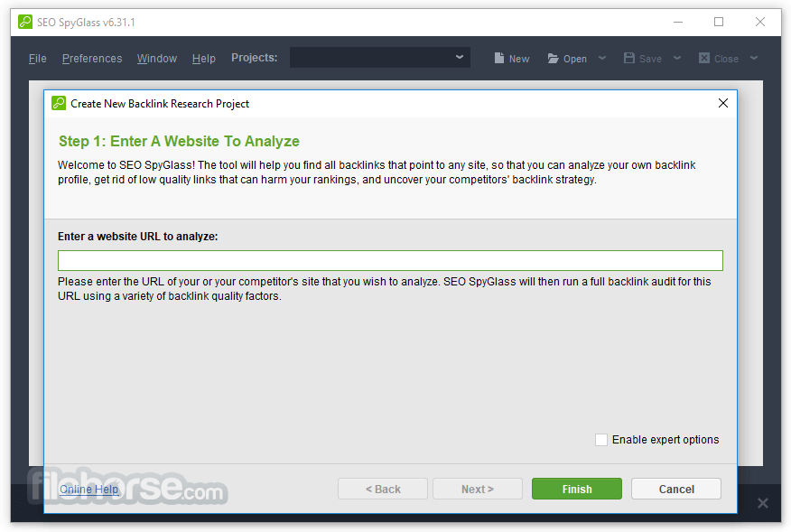Click the Finish button
791x532 pixels.
coord(577,489)
